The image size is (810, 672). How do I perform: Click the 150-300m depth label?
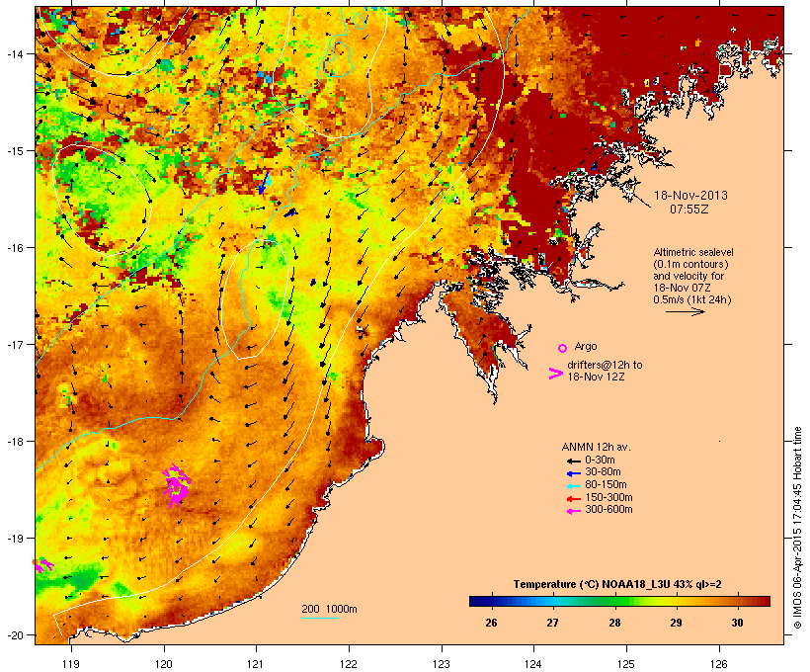click(x=608, y=497)
